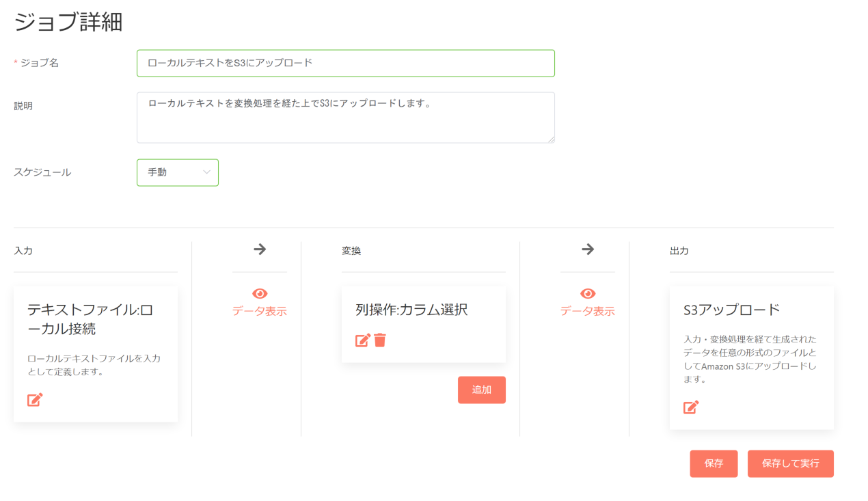The height and width of the screenshot is (501, 868).
Task: Select the S3アップロード output card
Action: (x=751, y=355)
